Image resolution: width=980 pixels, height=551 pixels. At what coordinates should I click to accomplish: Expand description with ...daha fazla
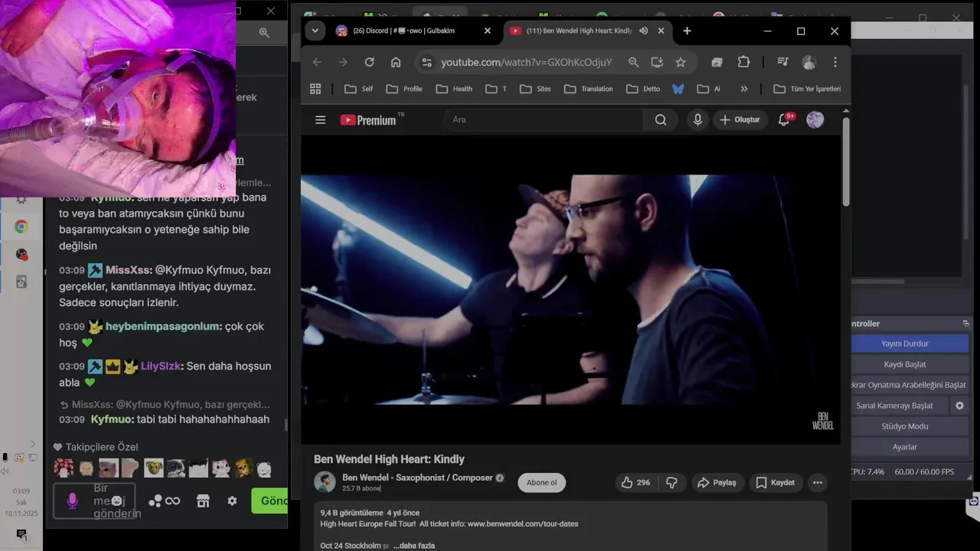pos(414,546)
